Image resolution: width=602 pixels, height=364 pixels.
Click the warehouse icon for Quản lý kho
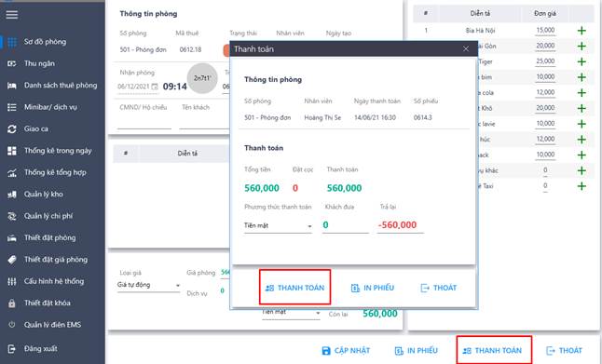tap(12, 195)
